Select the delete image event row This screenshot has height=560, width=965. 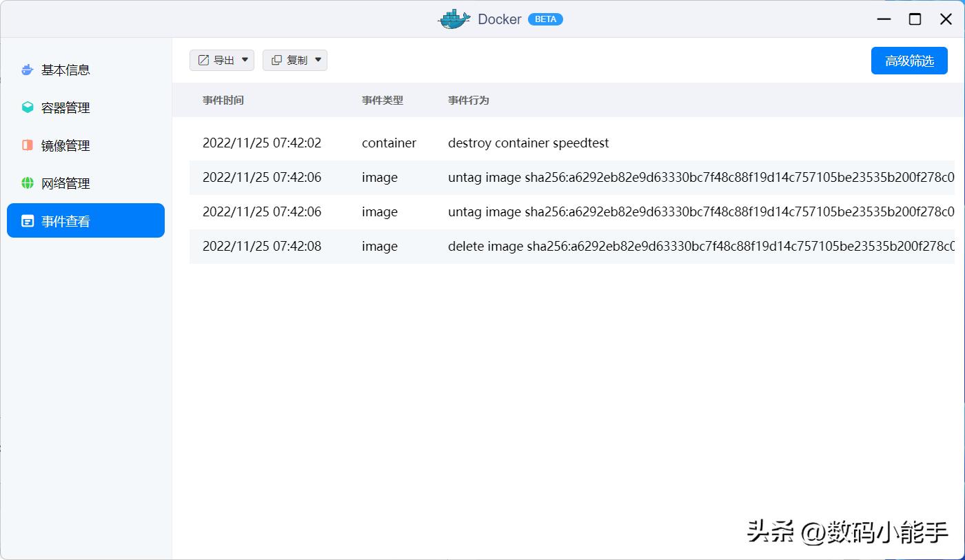[x=482, y=246]
